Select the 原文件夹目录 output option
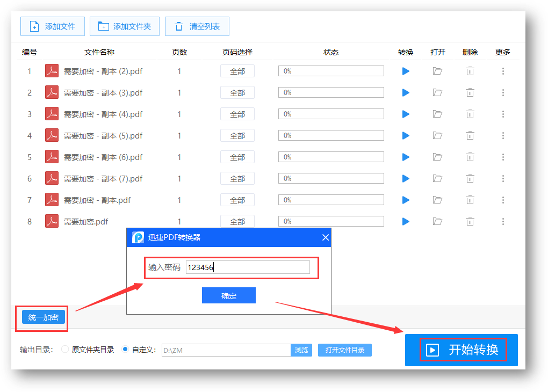Viewport: 548px width, 392px height. (x=64, y=350)
